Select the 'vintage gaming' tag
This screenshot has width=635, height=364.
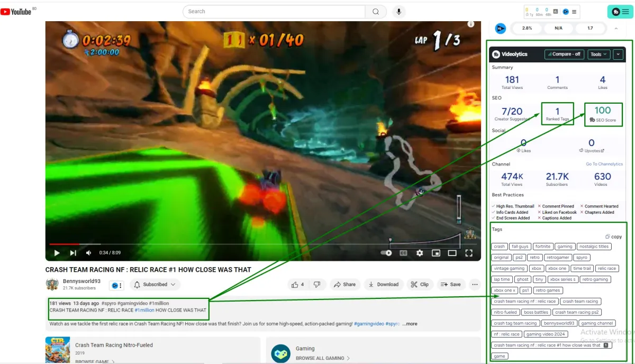pyautogui.click(x=510, y=269)
